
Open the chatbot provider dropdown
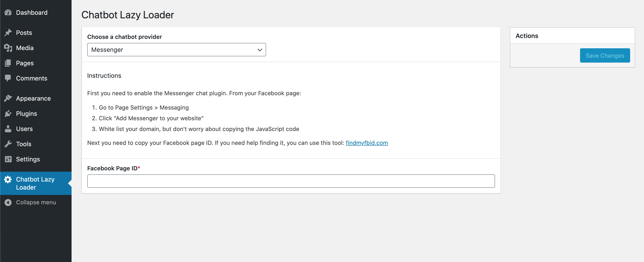[176, 49]
